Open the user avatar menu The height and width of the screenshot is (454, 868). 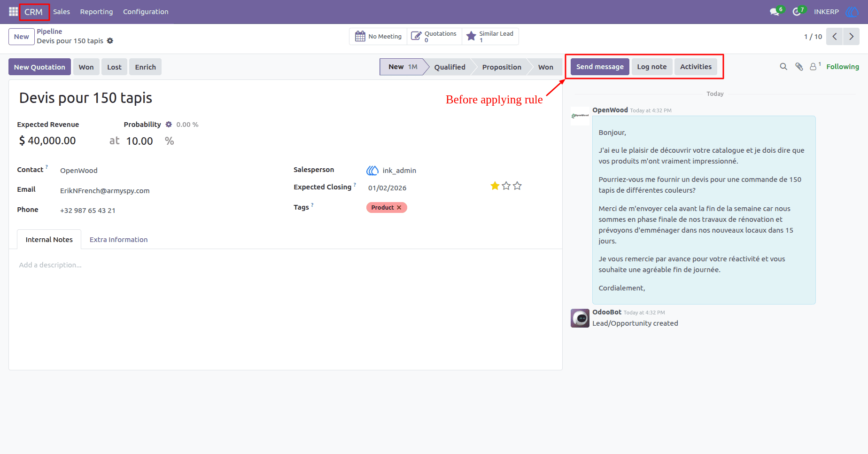pos(852,12)
